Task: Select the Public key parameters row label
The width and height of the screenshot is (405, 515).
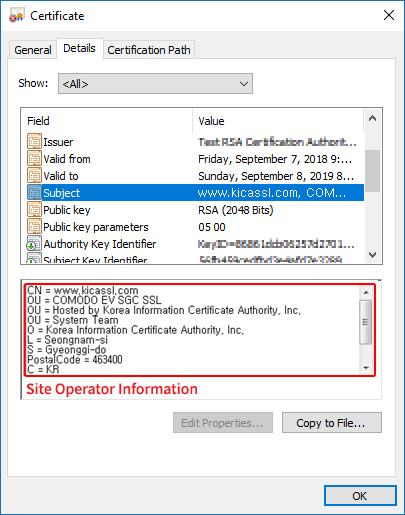Action: [x=96, y=227]
